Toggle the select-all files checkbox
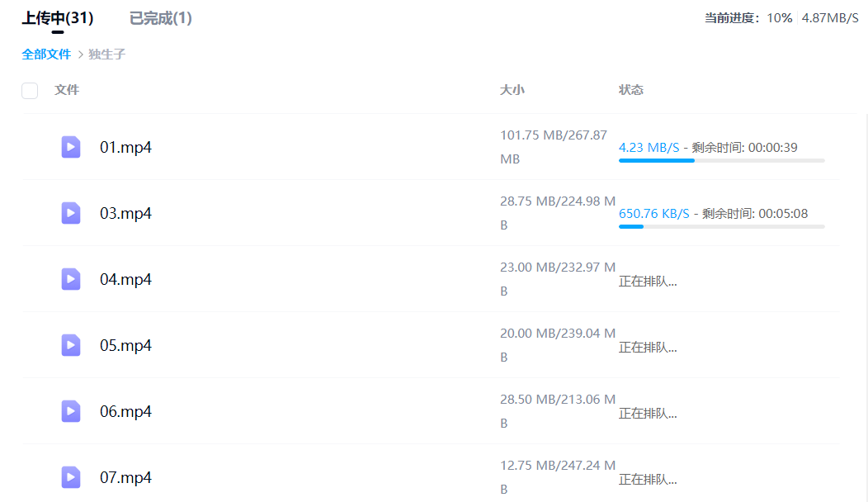Viewport: 868px width, 502px height. tap(30, 90)
